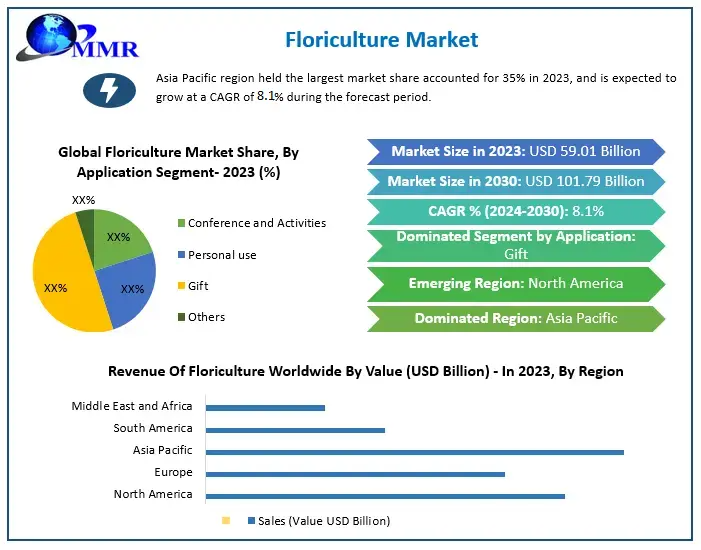
Task: Click the dark green Others legend swatch
Action: 181,317
